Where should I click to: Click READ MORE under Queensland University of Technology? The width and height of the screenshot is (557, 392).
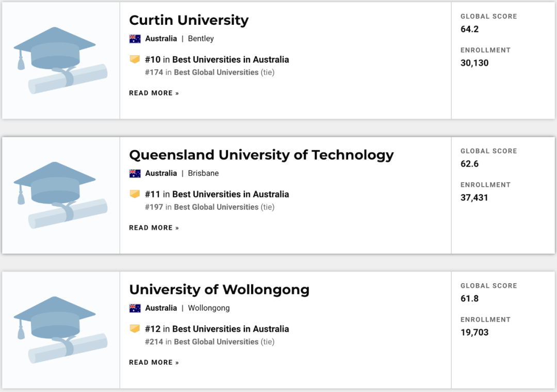coord(154,228)
